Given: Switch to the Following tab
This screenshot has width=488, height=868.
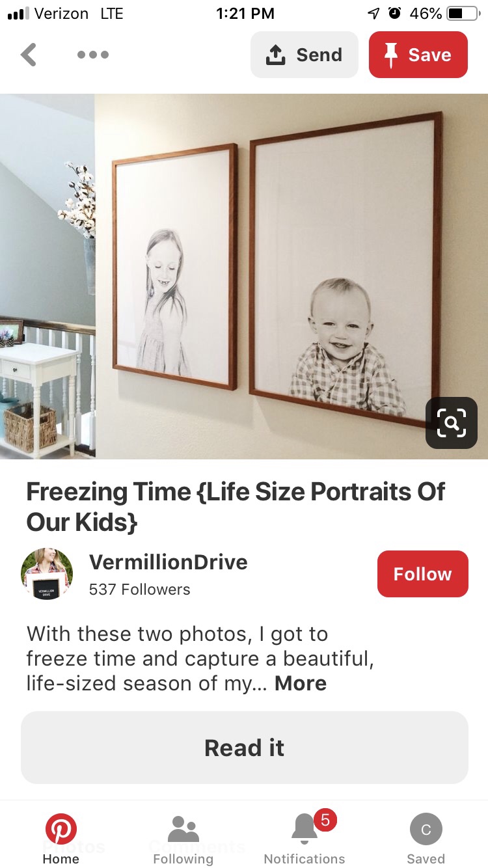Looking at the screenshot, I should (x=183, y=839).
